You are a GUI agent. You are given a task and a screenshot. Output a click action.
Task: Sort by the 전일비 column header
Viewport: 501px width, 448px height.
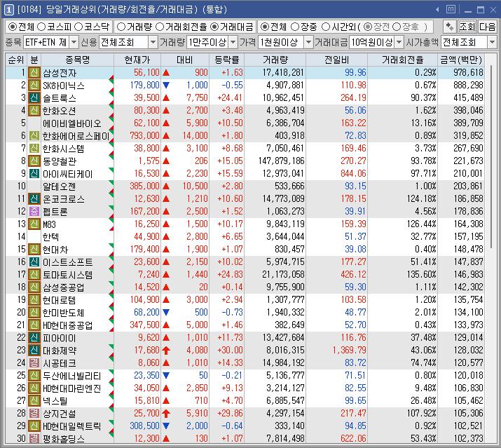(337, 60)
